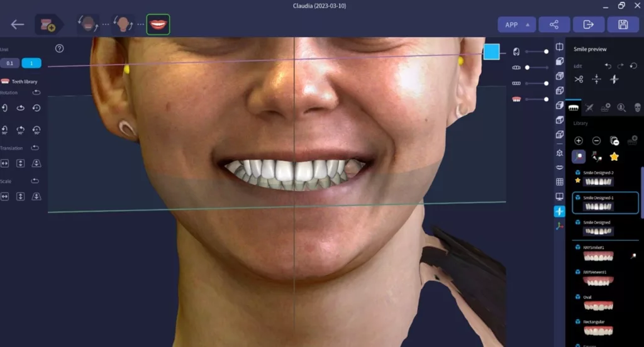The height and width of the screenshot is (347, 644).
Task: Select the horizontal line alignment tool
Action: coord(596,79)
